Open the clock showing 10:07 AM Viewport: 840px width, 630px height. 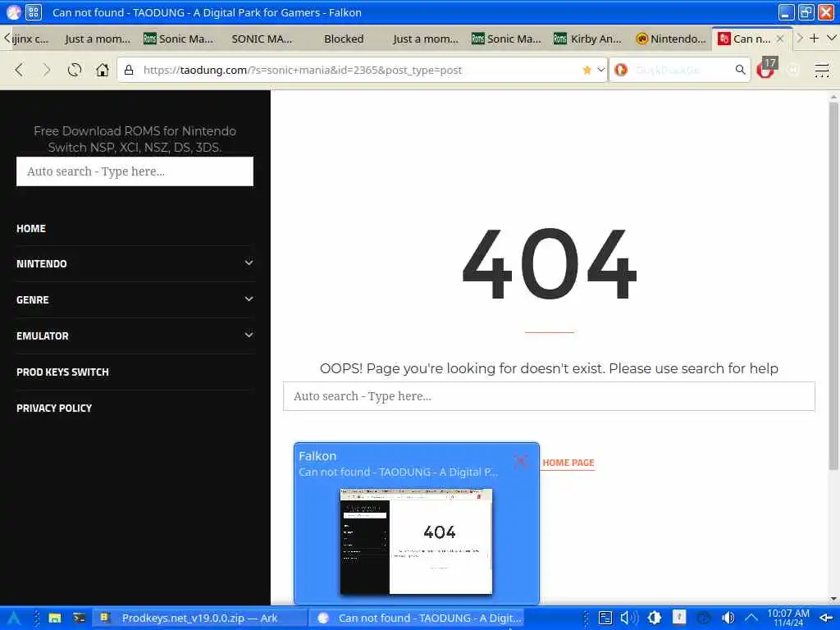pyautogui.click(x=788, y=619)
